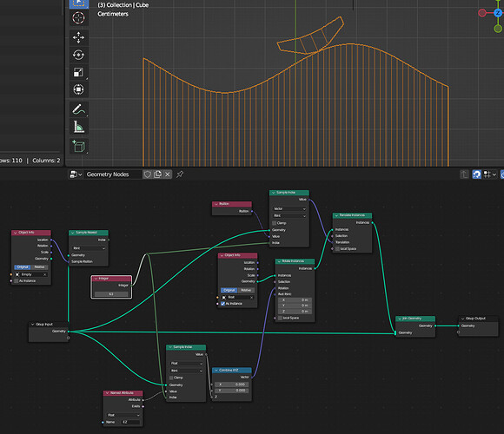Click the blue Z axis gizmo
504x434 pixels.
498,13
